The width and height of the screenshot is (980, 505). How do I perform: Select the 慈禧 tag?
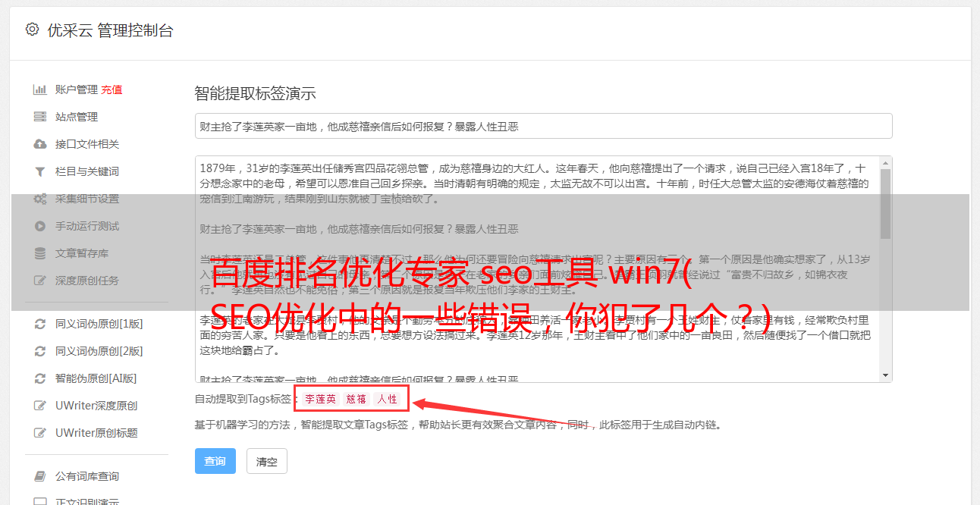click(x=357, y=399)
